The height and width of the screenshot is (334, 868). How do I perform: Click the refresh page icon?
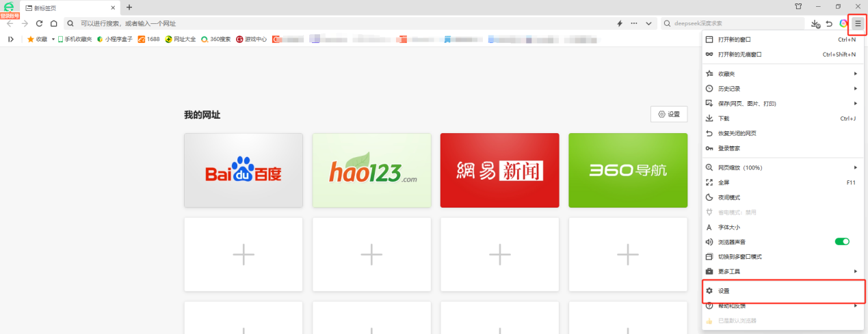click(x=39, y=23)
